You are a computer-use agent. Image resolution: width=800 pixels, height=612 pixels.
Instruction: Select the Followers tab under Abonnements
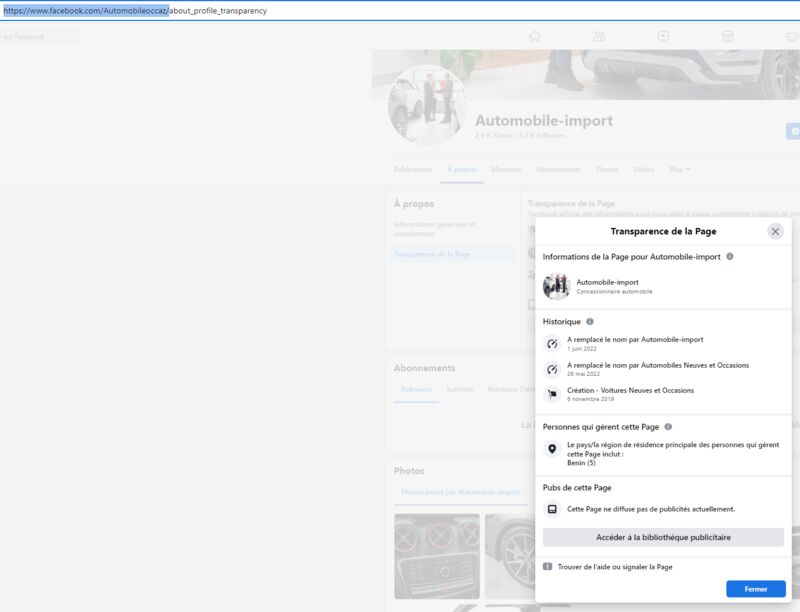[x=416, y=389]
